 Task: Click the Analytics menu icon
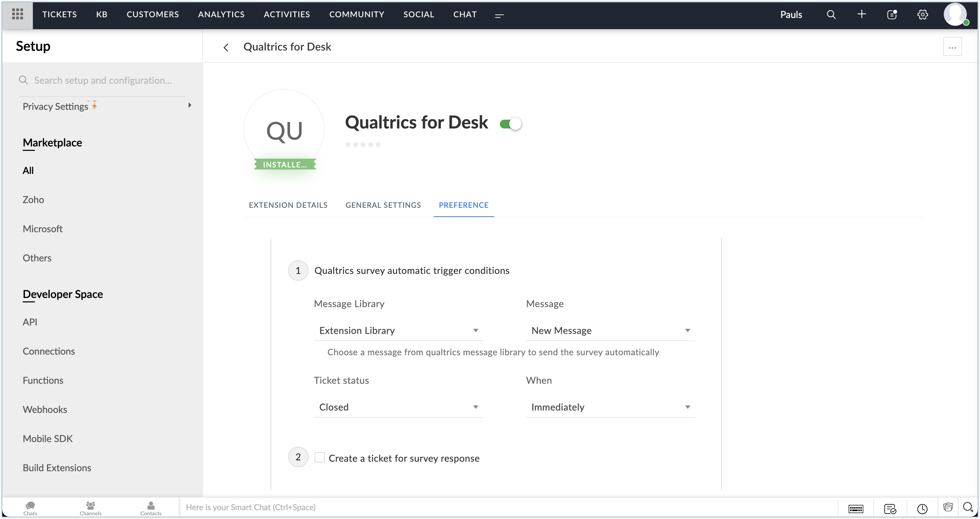(x=221, y=14)
